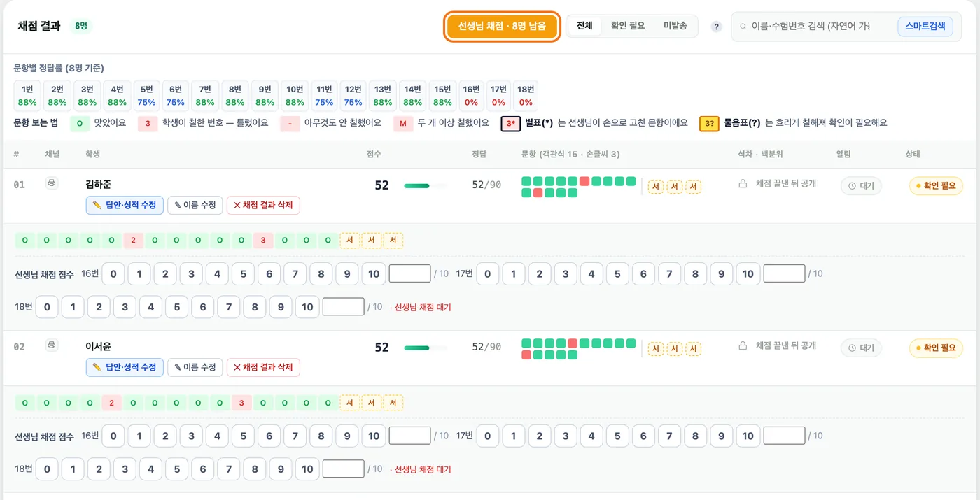Click the search magnifier icon
Viewport: 980px width, 500px height.
(743, 27)
